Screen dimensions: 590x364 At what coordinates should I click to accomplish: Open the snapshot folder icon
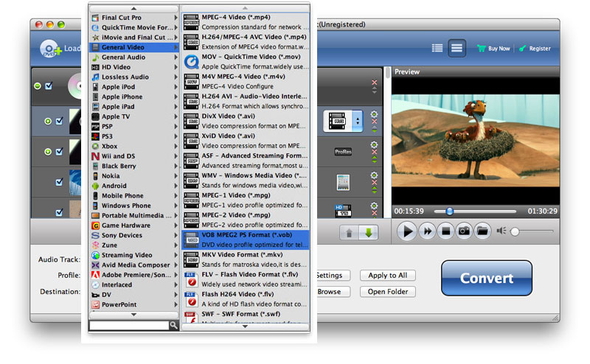click(482, 231)
